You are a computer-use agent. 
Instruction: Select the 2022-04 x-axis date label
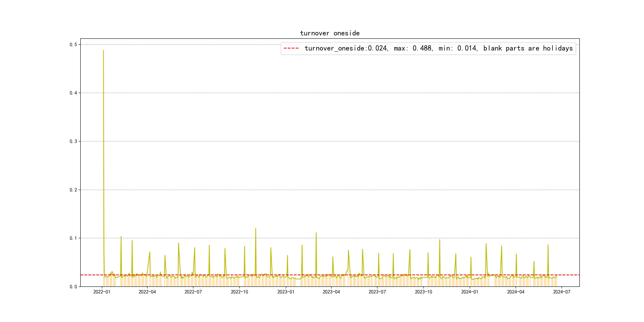(x=147, y=292)
